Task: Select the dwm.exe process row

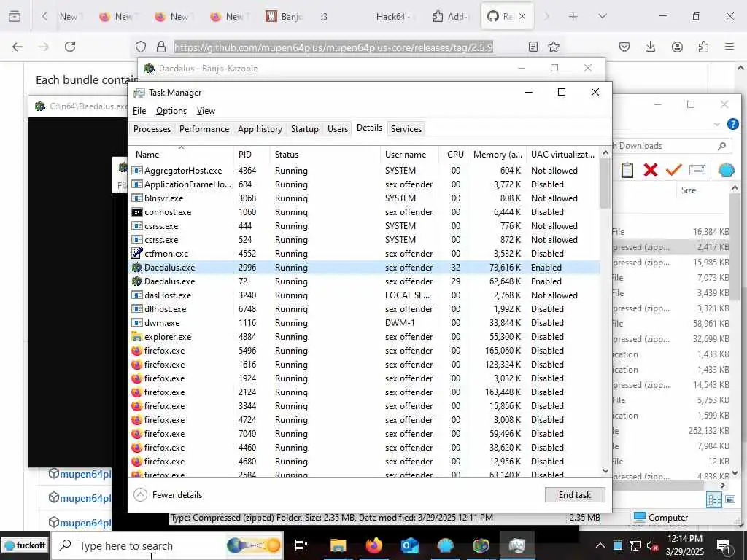Action: pyautogui.click(x=364, y=323)
